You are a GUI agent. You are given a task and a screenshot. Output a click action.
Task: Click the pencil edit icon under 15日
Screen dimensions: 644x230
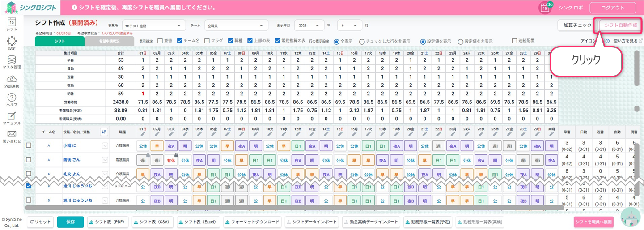tap(340, 133)
